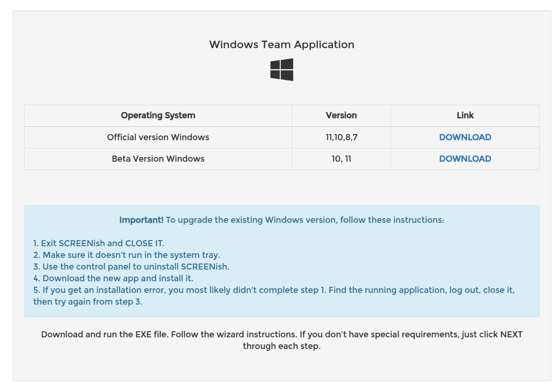This screenshot has height=392, width=557.
Task: Click the 'Important!' bold notice text
Action: (142, 220)
